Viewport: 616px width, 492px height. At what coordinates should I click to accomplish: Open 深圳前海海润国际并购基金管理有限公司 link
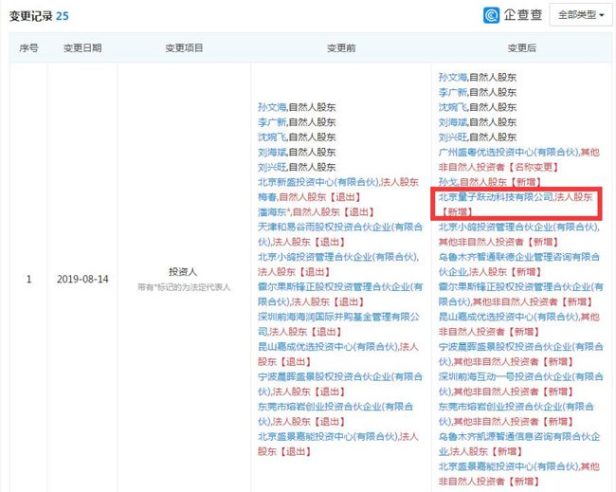click(339, 324)
